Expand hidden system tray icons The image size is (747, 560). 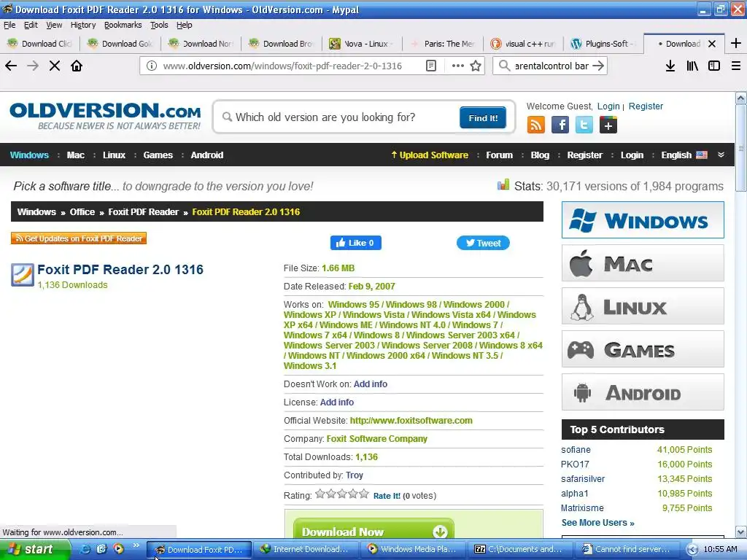[x=692, y=550]
